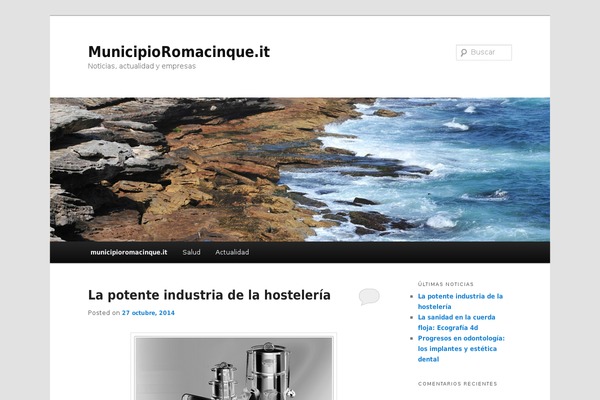Image resolution: width=600 pixels, height=400 pixels.
Task: Click the stainless cookware post image
Action: pyautogui.click(x=233, y=368)
